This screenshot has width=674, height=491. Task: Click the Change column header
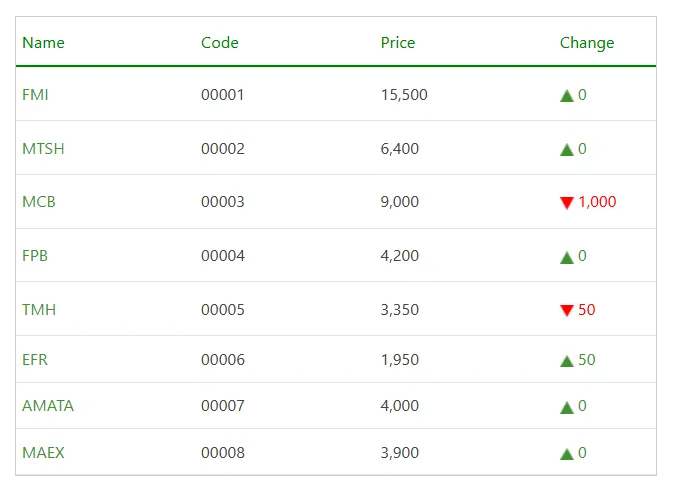587,43
